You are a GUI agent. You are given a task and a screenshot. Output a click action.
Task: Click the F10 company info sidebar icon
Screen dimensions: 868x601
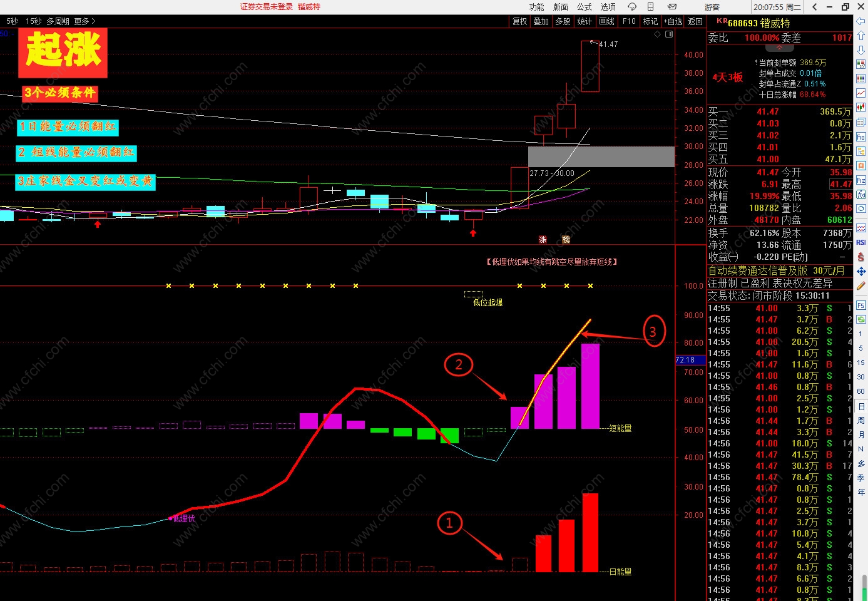(x=861, y=136)
